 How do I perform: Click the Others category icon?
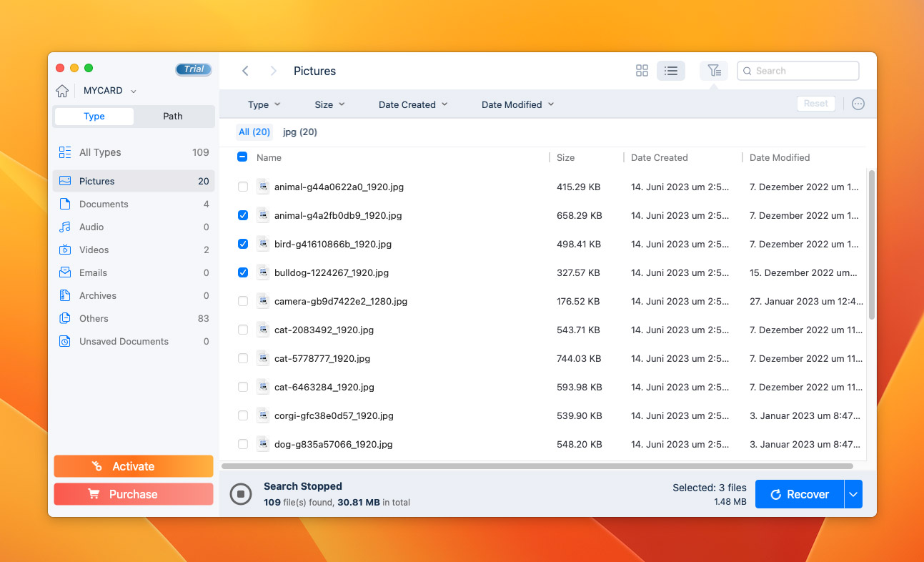click(x=65, y=318)
